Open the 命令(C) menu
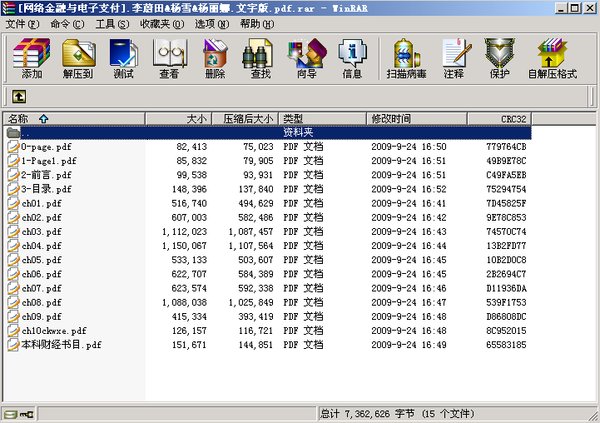600x423 pixels. [x=67, y=24]
